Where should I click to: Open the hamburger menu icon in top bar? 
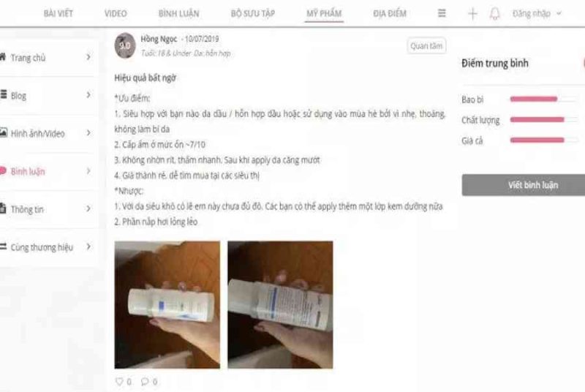442,13
